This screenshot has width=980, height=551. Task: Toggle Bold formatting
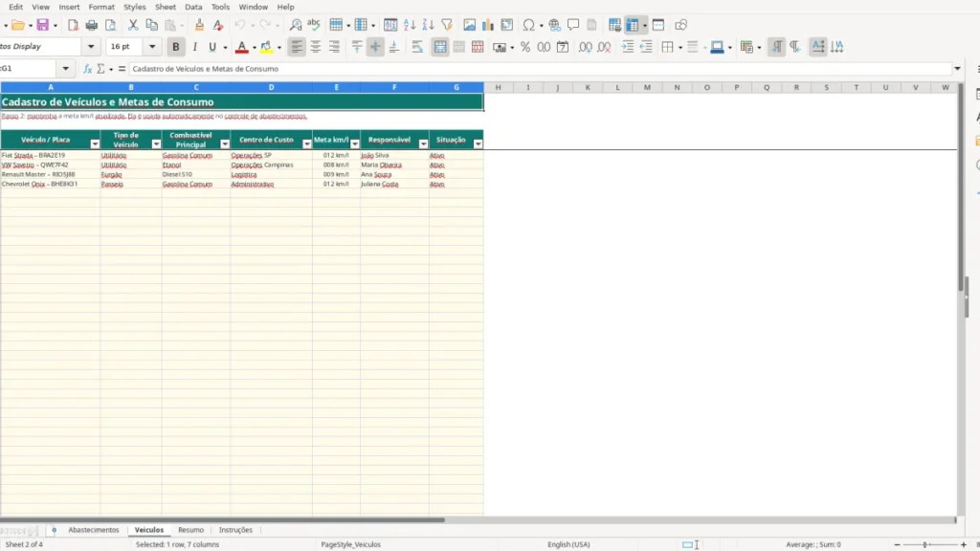(176, 47)
